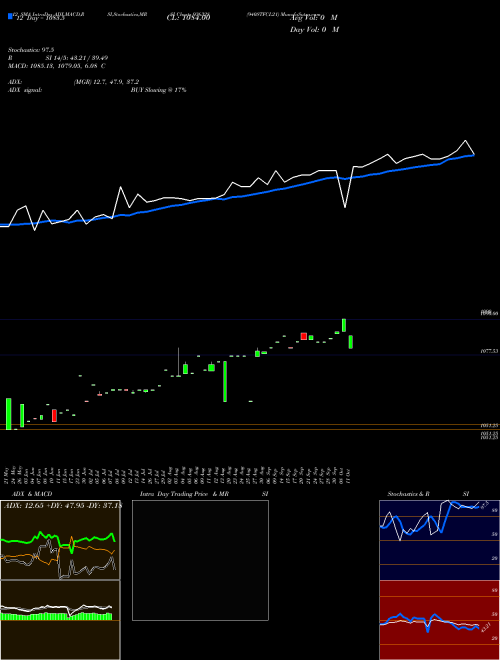Click the large red candle near recent highs
Image resolution: width=500 pixels, height=660 pixels.
(x=304, y=336)
